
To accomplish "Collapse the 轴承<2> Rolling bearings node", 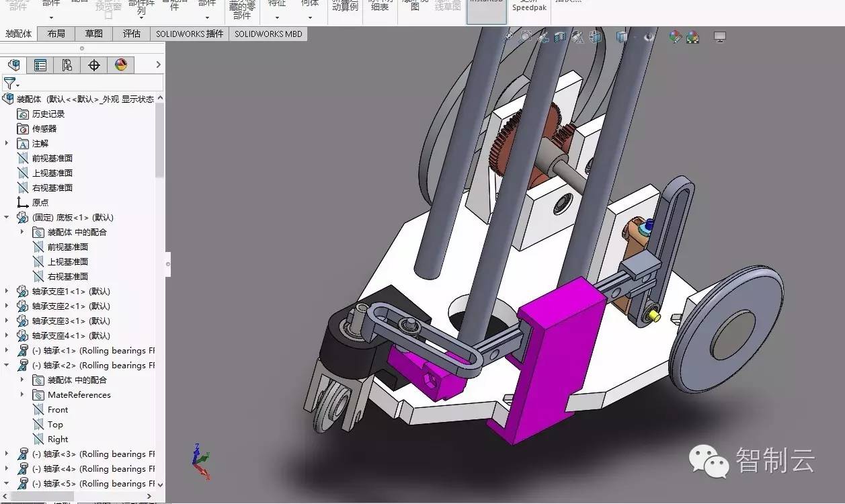I will click(x=7, y=365).
